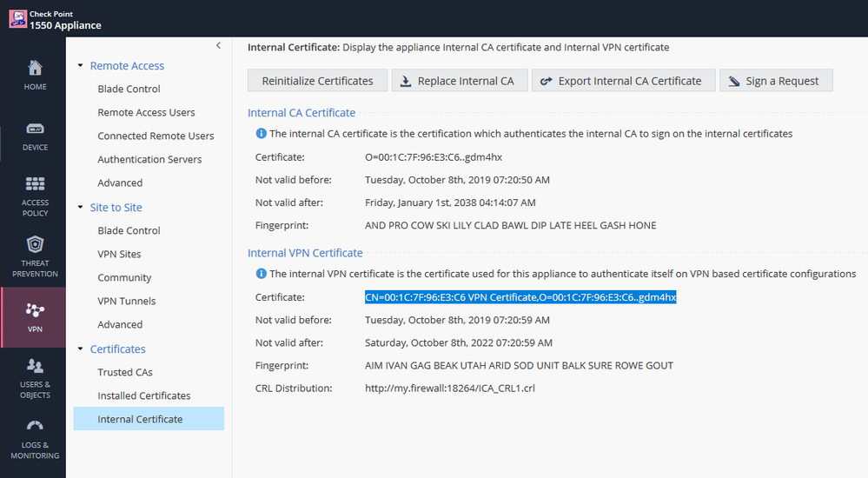Collapse Remote Access section arrow
This screenshot has width=868, height=478.
80,65
